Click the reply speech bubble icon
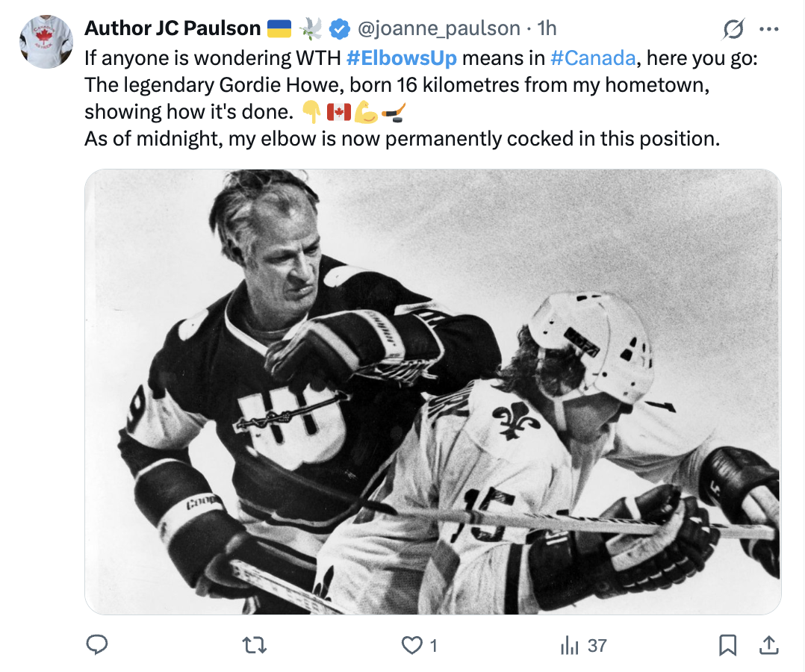Image resolution: width=805 pixels, height=672 pixels. coord(97,644)
